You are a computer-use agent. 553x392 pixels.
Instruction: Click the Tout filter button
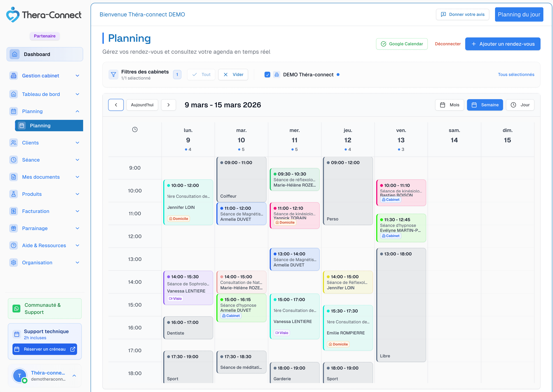click(201, 75)
